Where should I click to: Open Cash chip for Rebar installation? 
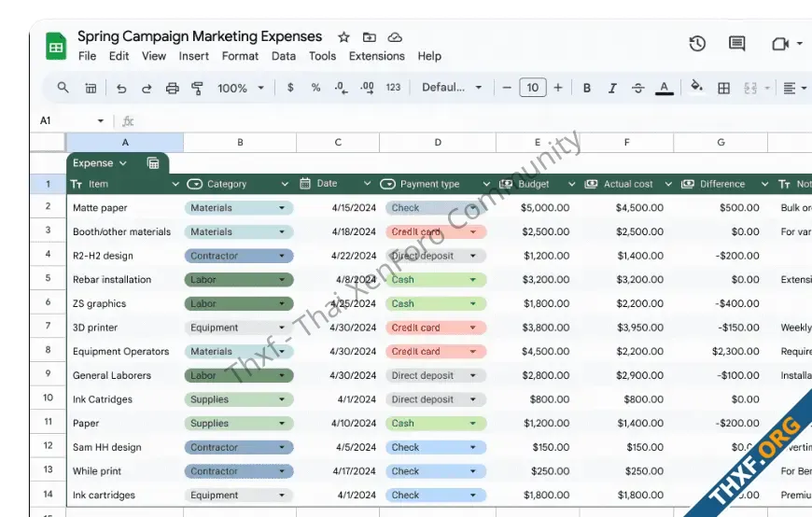(x=436, y=279)
